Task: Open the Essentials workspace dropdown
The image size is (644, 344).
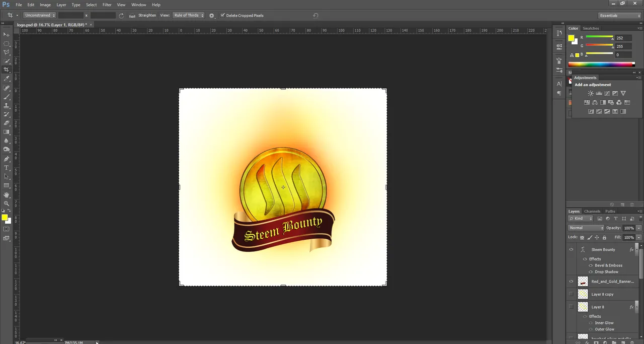Action: 620,16
